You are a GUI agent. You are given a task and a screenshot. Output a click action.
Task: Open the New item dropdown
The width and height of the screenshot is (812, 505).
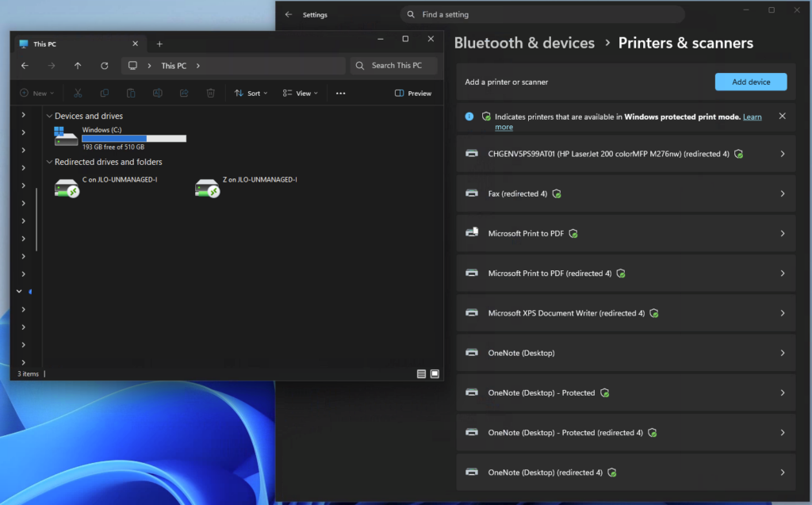pyautogui.click(x=36, y=94)
